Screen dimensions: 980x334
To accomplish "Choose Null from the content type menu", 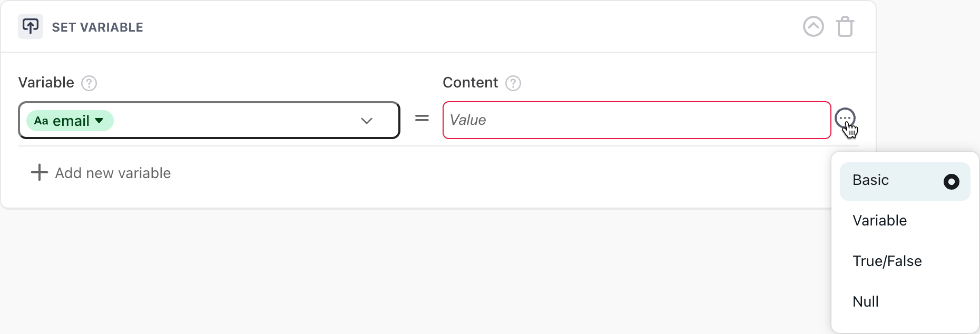I will tap(866, 301).
